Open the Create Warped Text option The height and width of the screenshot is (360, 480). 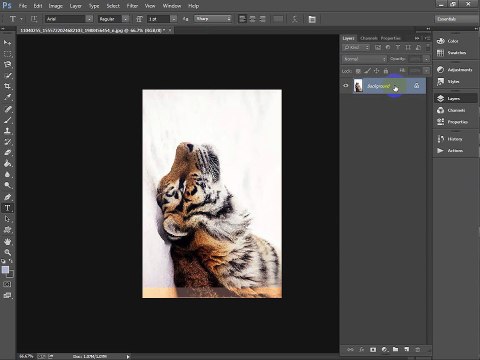coord(294,19)
